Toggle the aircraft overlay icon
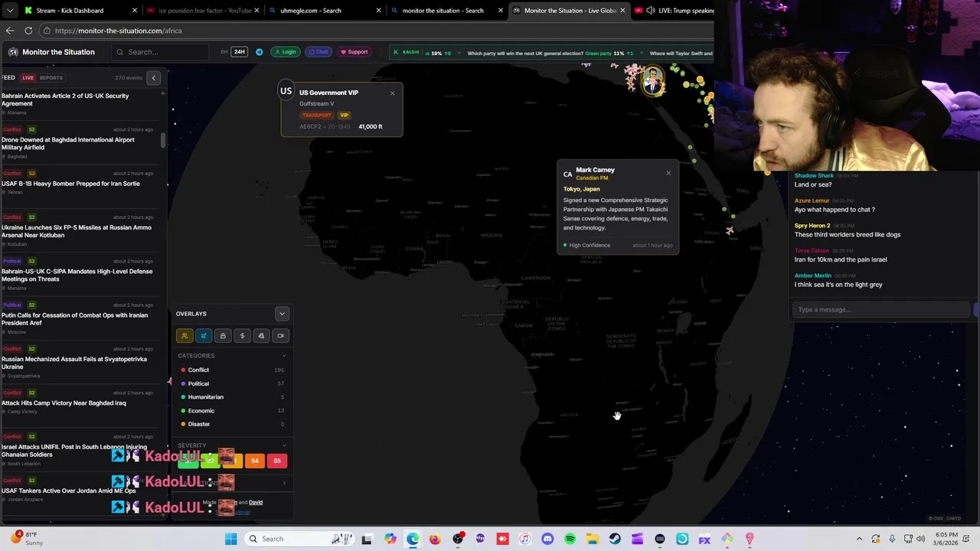This screenshot has height=551, width=980. pyautogui.click(x=204, y=335)
